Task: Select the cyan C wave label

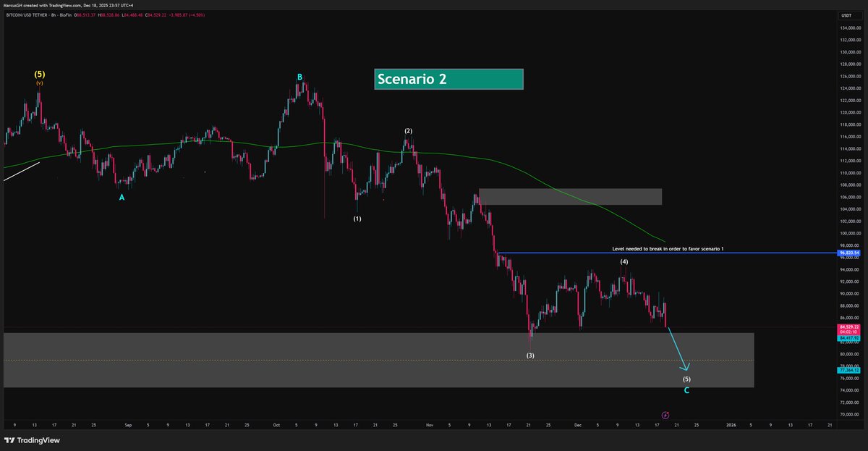Action: pos(686,391)
